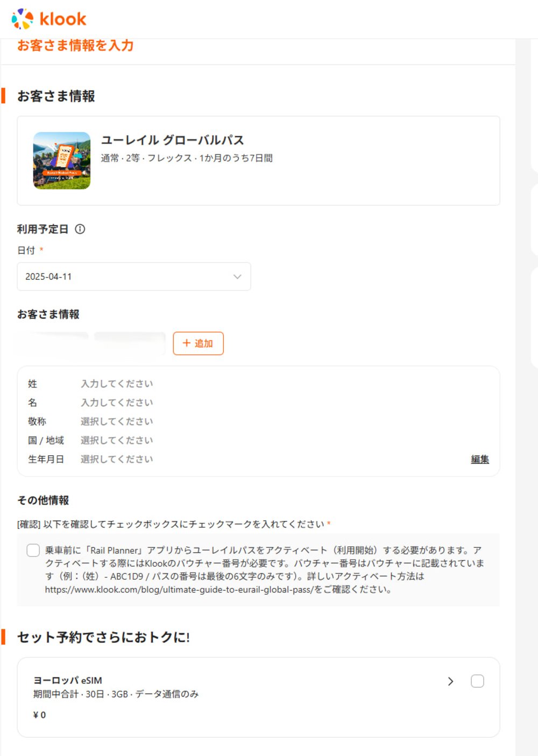Viewport: 538px width, 756px height.
Task: Open the 利用予定日 info tooltip icon
Action: point(80,229)
